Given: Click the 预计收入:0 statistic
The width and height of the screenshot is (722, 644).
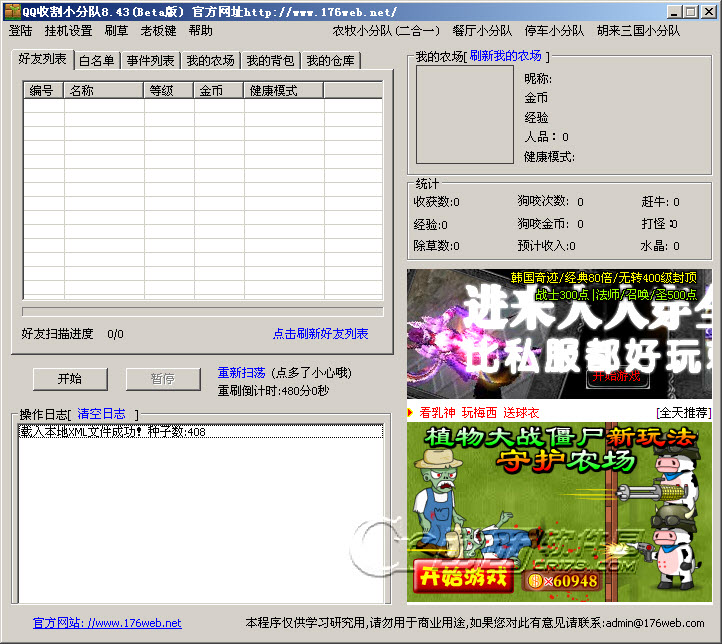Looking at the screenshot, I should [x=546, y=246].
